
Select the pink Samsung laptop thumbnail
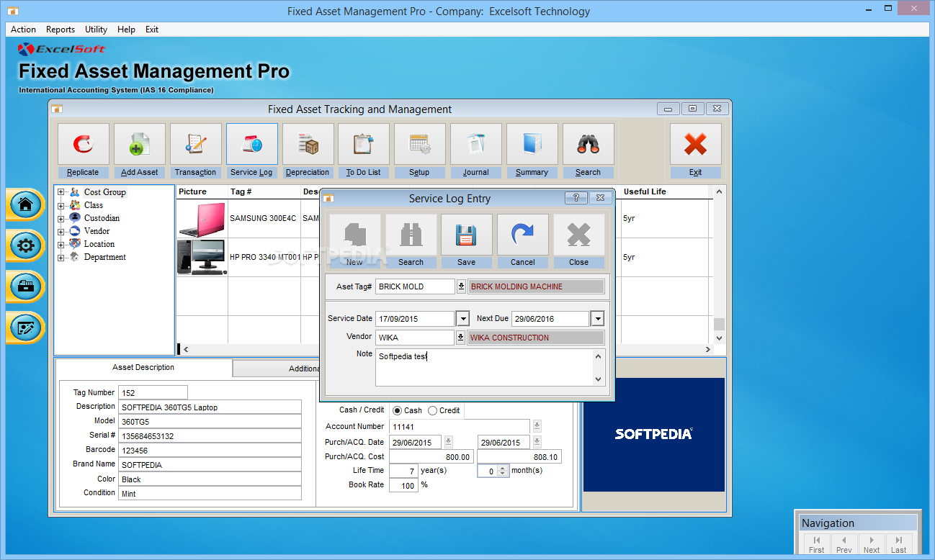click(202, 219)
